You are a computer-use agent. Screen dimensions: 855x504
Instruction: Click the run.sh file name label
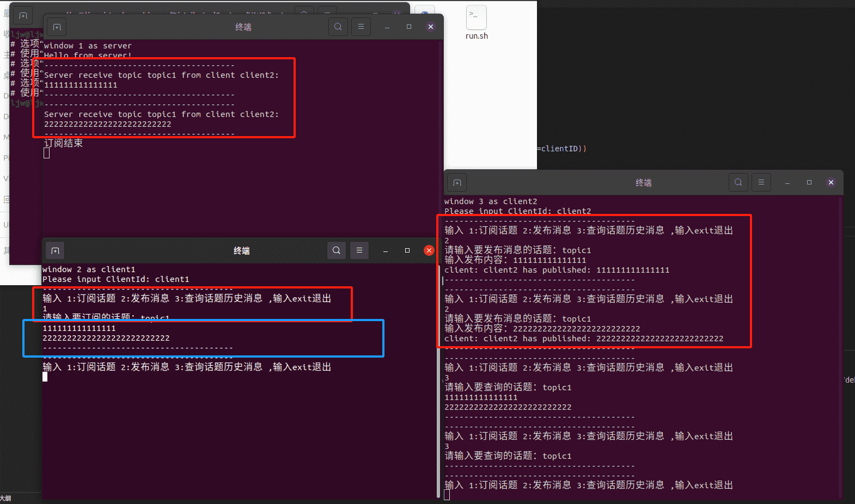[x=477, y=36]
